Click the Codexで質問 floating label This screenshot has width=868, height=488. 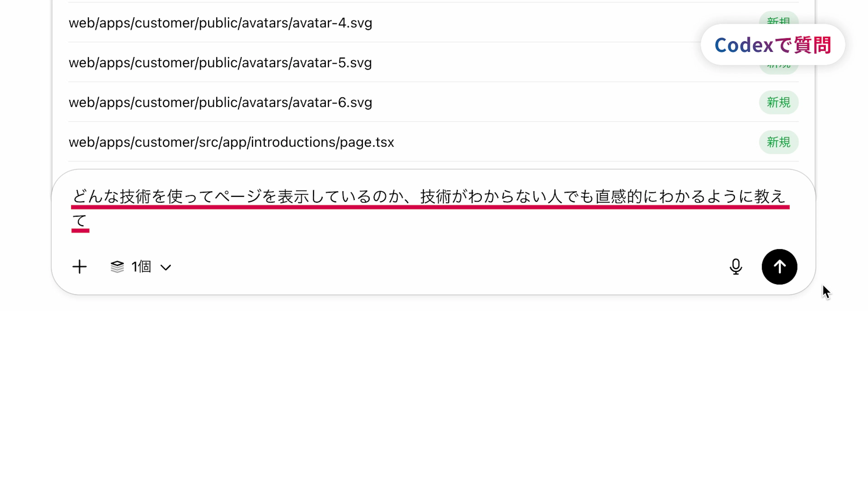tap(773, 45)
